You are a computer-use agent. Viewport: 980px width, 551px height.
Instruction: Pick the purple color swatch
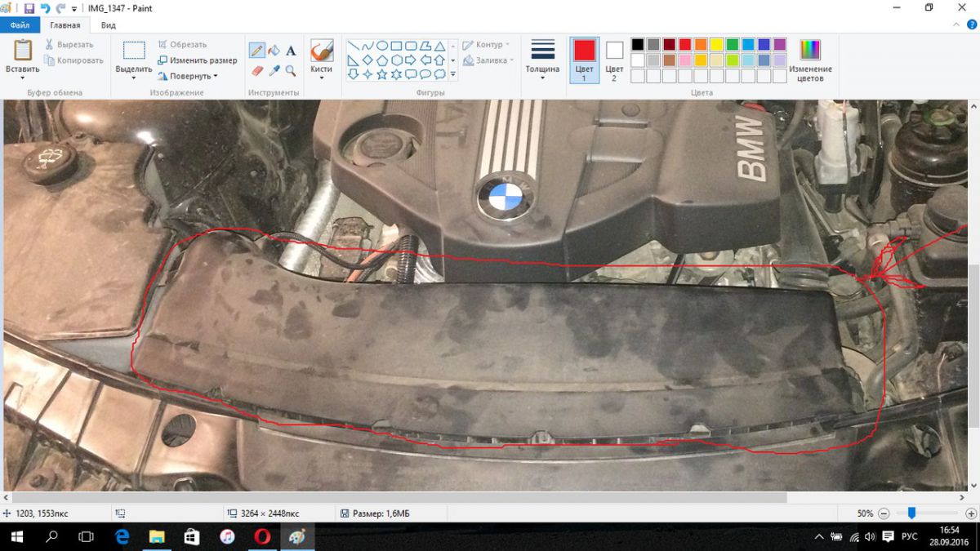tap(780, 44)
